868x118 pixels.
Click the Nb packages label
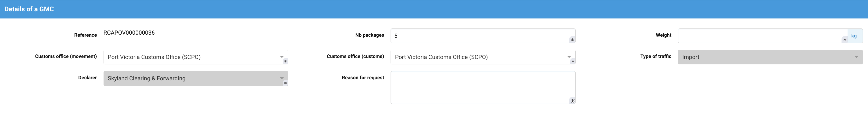tap(369, 35)
